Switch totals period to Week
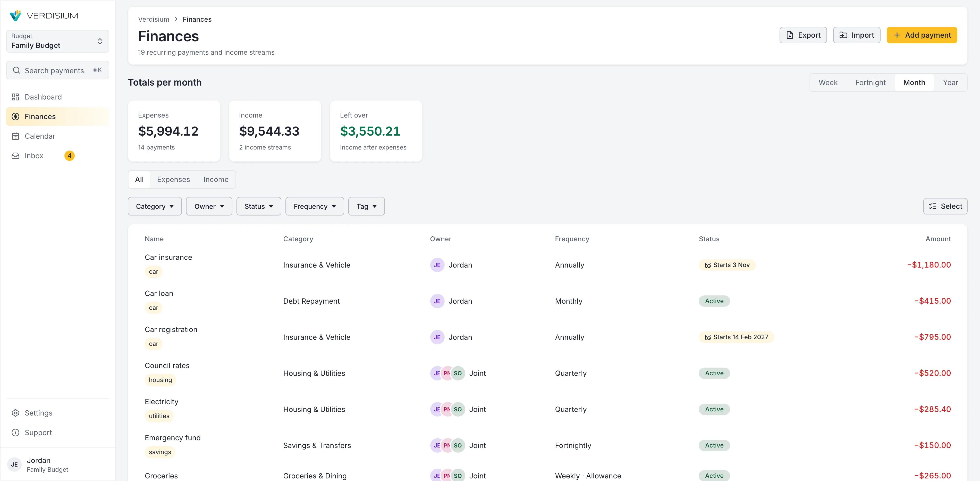The width and height of the screenshot is (980, 481). tap(828, 82)
